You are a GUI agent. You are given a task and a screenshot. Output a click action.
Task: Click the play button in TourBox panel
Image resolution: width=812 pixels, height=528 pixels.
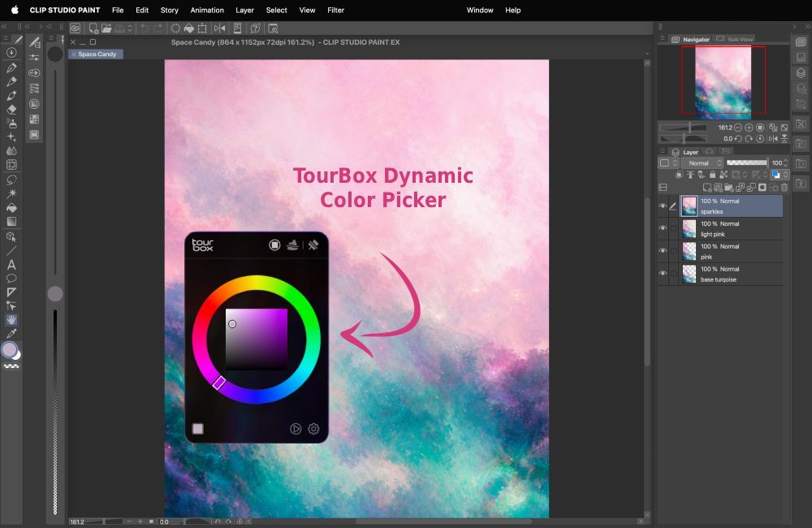pyautogui.click(x=296, y=429)
